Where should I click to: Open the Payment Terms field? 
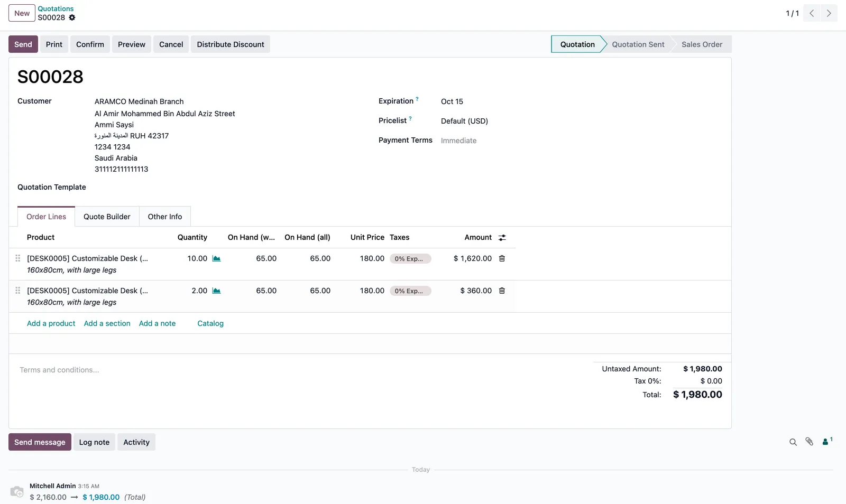point(458,141)
